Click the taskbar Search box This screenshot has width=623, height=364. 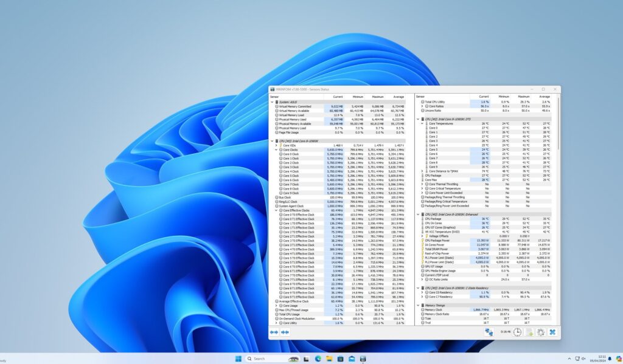tap(271, 359)
